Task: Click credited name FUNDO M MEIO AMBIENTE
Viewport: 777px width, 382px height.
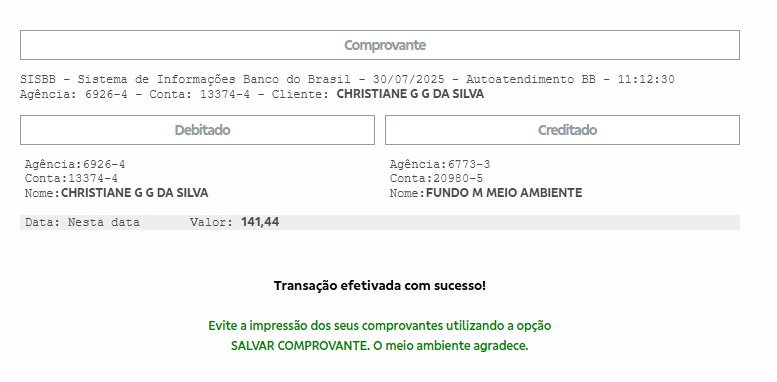Action: click(504, 193)
